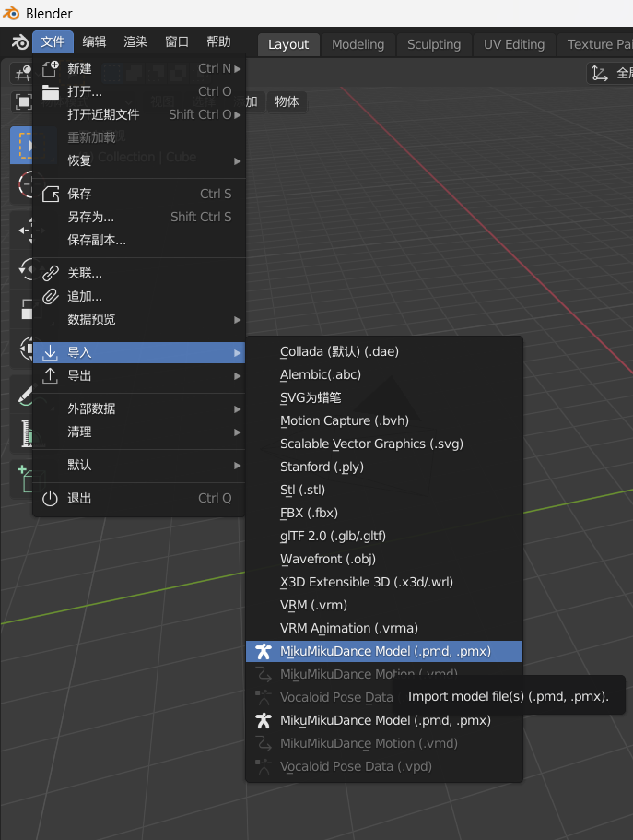Choose 保存副本... from the file menu
The height and width of the screenshot is (840, 633).
(x=139, y=240)
